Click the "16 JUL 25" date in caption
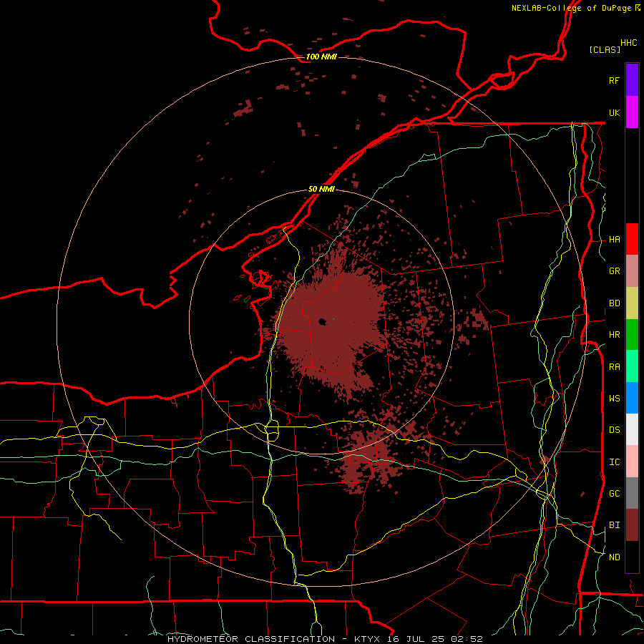The width and height of the screenshot is (644, 644). tap(416, 639)
